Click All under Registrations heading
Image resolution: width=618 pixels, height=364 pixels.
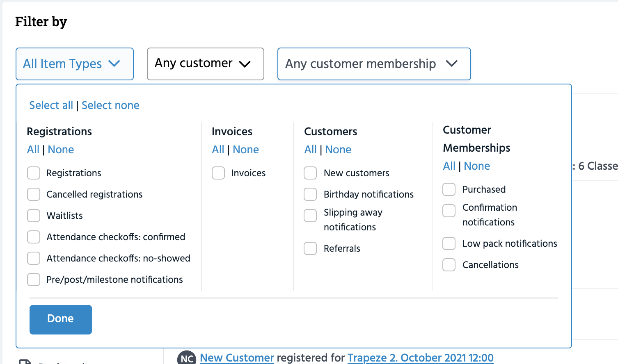click(x=33, y=150)
